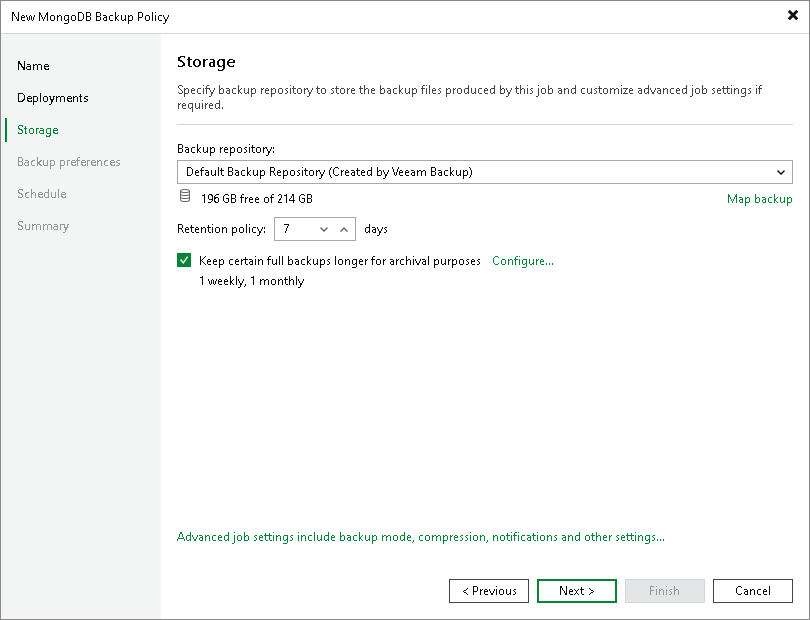
Task: Select the Schedule step in the sidebar
Action: click(x=42, y=194)
